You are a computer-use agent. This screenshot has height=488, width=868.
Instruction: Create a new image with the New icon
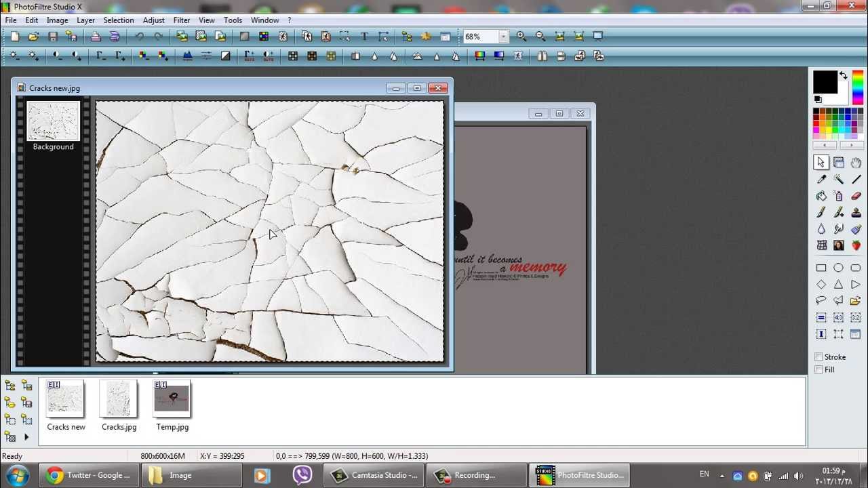click(15, 37)
